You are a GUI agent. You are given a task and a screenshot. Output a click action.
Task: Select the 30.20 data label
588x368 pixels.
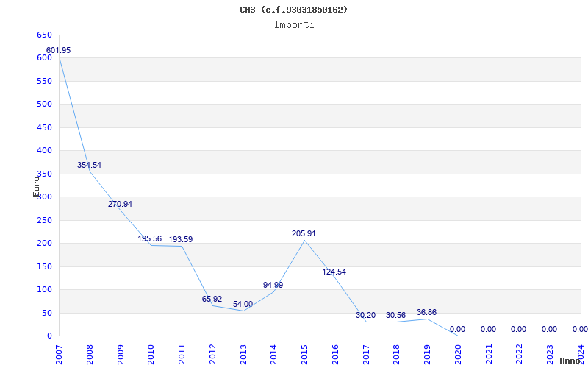click(x=365, y=316)
